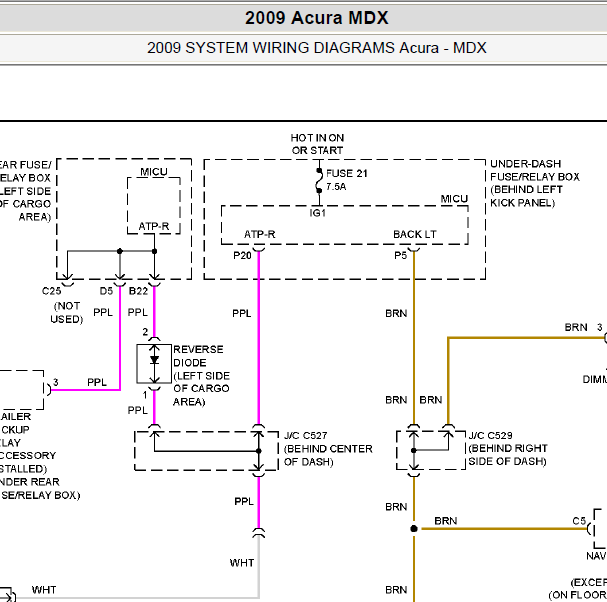Screen dimensions: 607x602
Task: Select 'MICU' label in rear fuse/relay box
Action: pyautogui.click(x=154, y=172)
